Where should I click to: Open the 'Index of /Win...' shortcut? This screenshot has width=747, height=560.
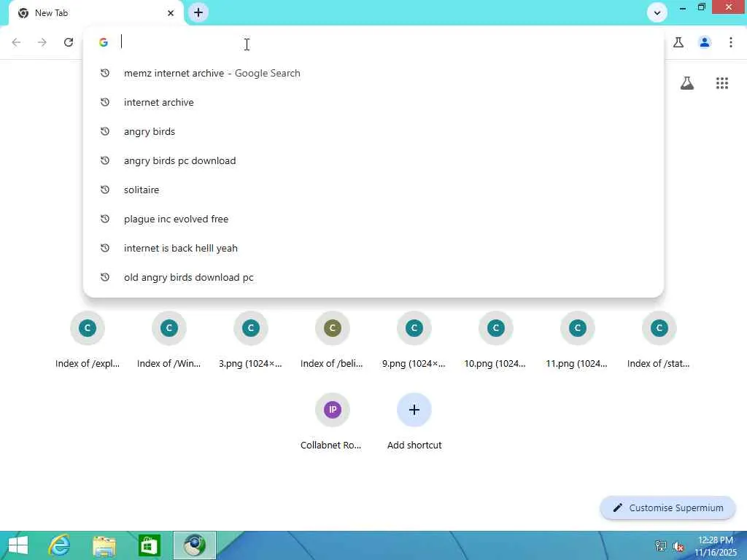[x=169, y=341]
